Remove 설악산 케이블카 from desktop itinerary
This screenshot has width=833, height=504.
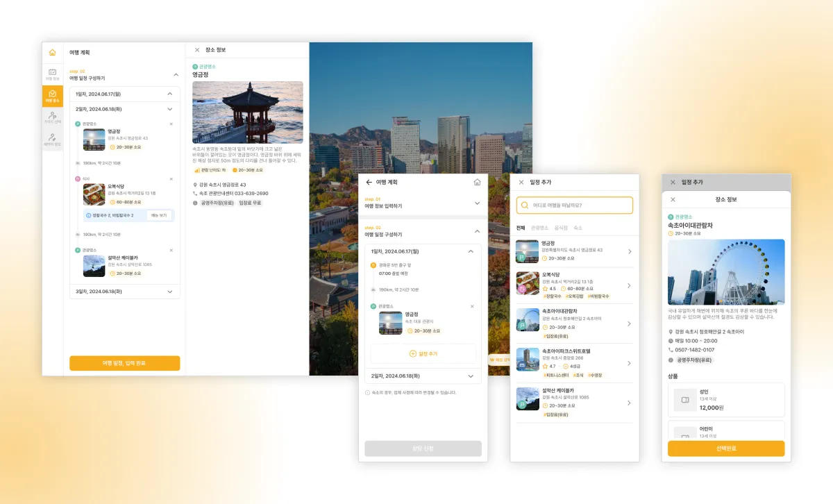(x=171, y=250)
